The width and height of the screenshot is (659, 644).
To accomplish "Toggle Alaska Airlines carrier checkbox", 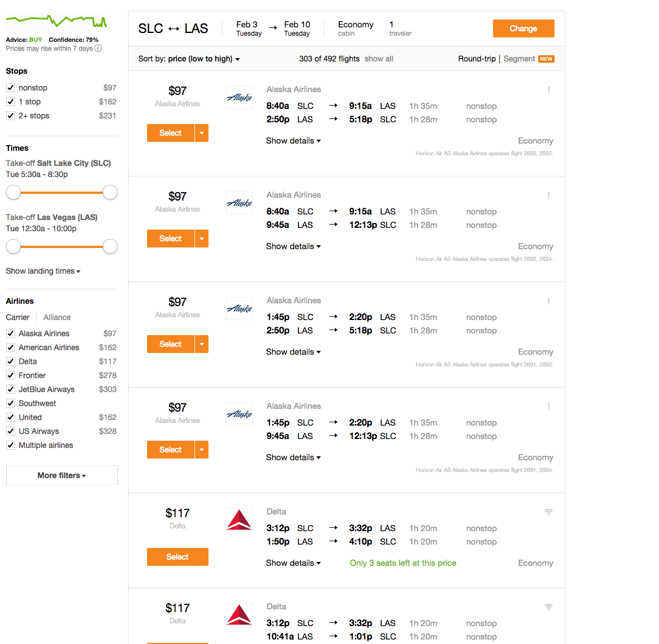I will (11, 333).
